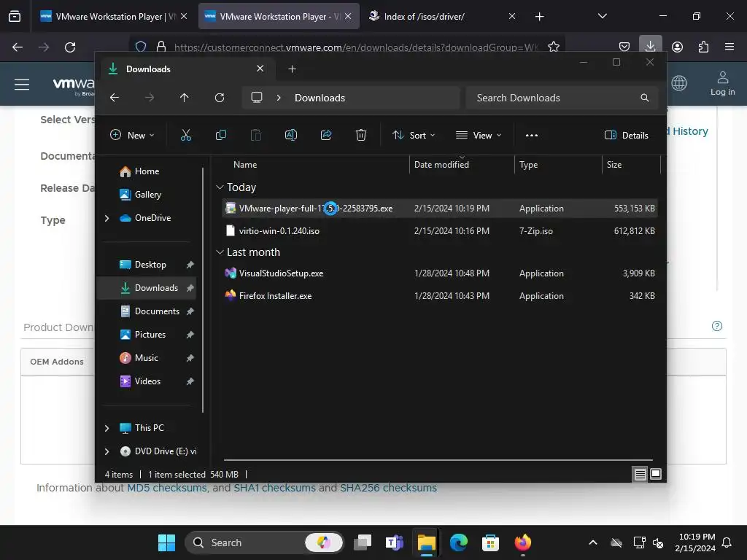This screenshot has height=560, width=747.
Task: Click the Windows taskbar Search box
Action: (264, 542)
